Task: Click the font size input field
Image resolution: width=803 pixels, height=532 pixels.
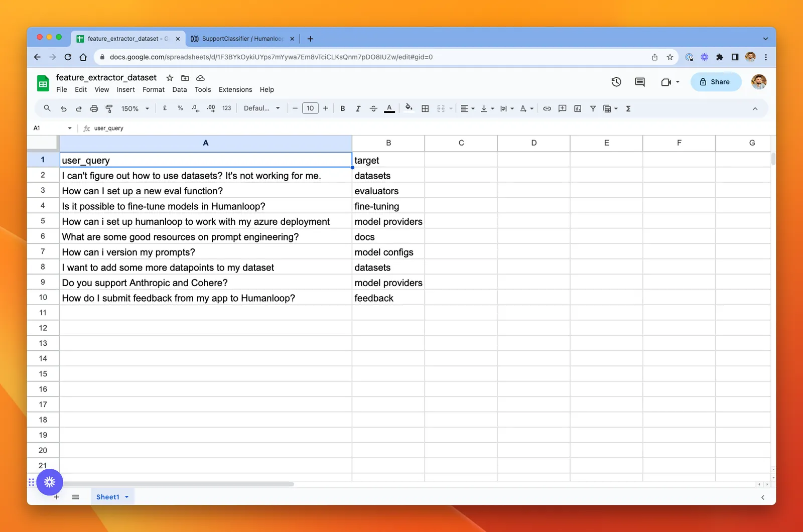Action: coord(310,108)
